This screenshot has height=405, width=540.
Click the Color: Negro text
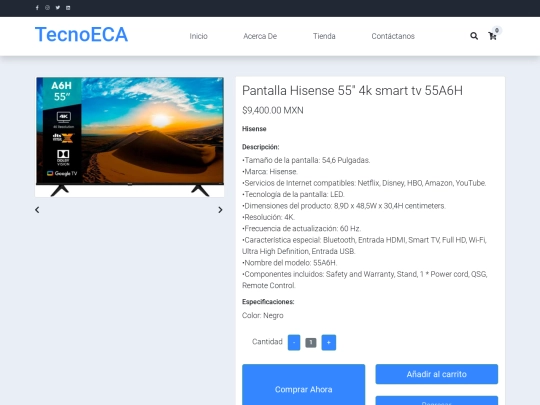(263, 315)
